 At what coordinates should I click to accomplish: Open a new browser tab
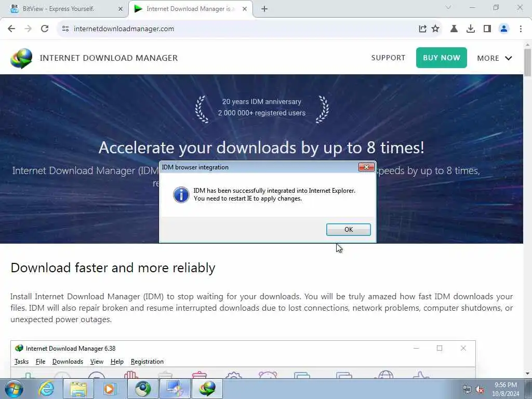264,9
